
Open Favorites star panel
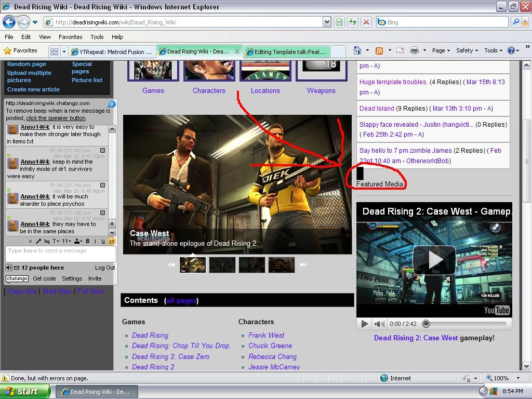click(20, 50)
